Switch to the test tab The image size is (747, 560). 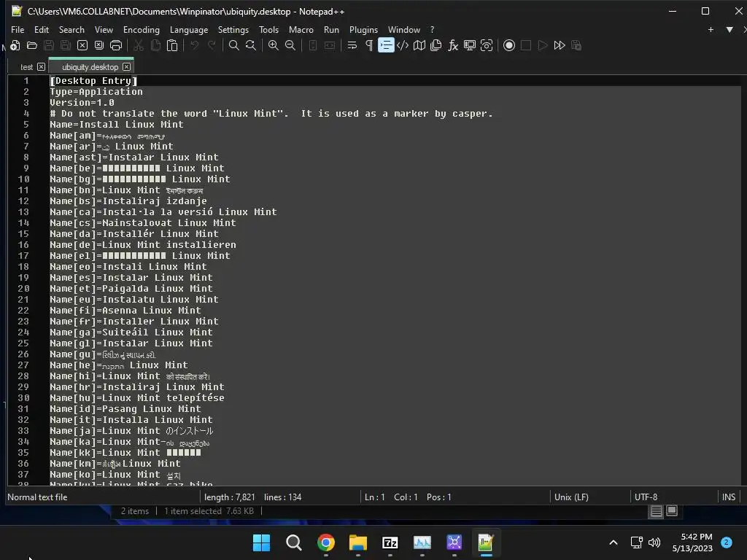(27, 67)
